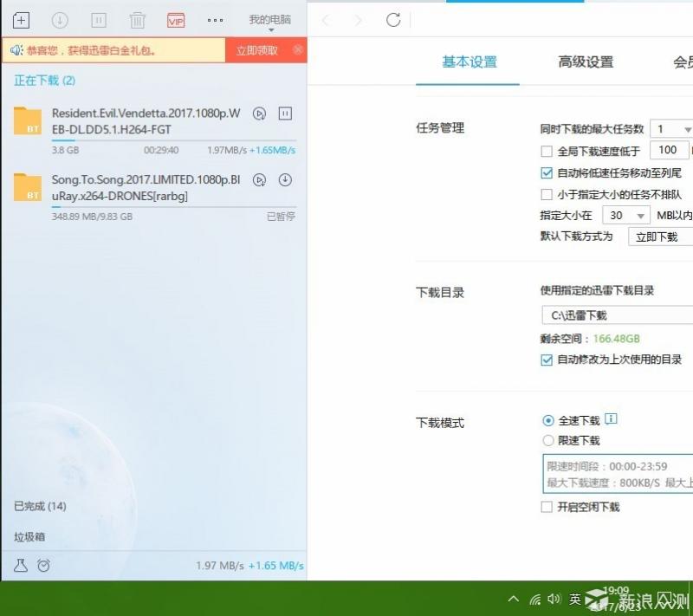The width and height of the screenshot is (693, 616).
Task: Open the three-dot more options menu
Action: pos(215,20)
